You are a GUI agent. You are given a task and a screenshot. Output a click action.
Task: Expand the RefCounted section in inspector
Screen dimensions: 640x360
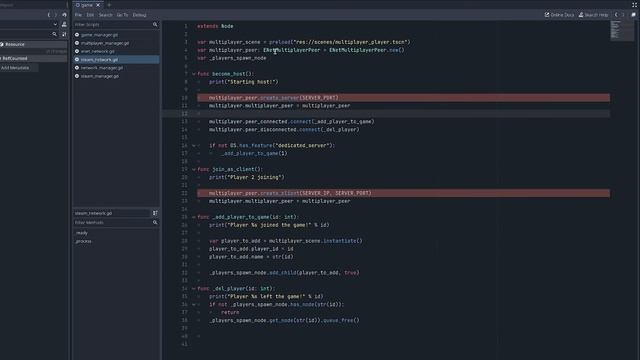33,58
